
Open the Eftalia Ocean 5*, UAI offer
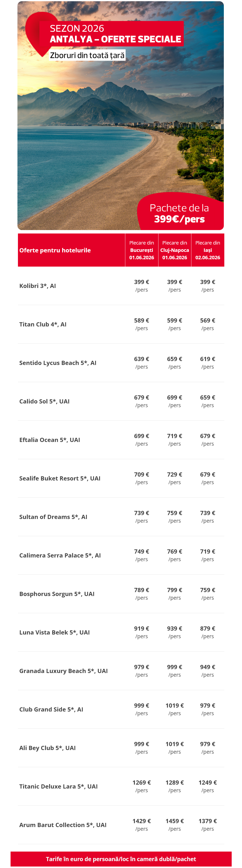tap(50, 440)
